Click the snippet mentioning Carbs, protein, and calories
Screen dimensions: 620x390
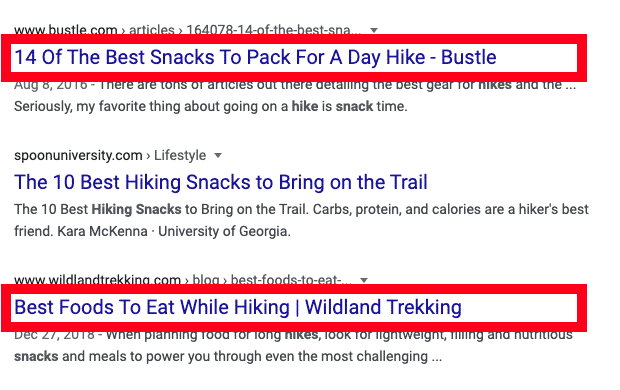tap(301, 220)
